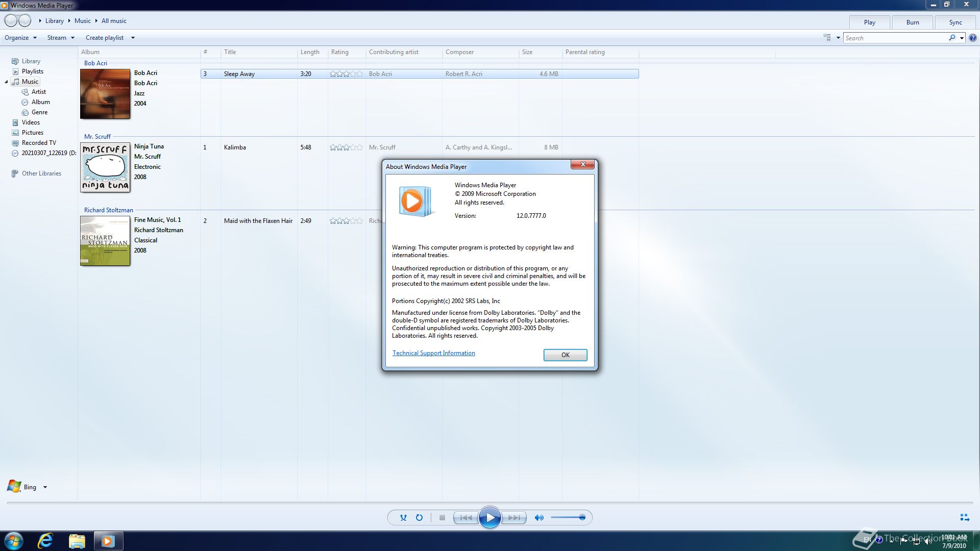Screen dimensions: 980x551
Task: Open the Windows Start menu
Action: coord(14,541)
